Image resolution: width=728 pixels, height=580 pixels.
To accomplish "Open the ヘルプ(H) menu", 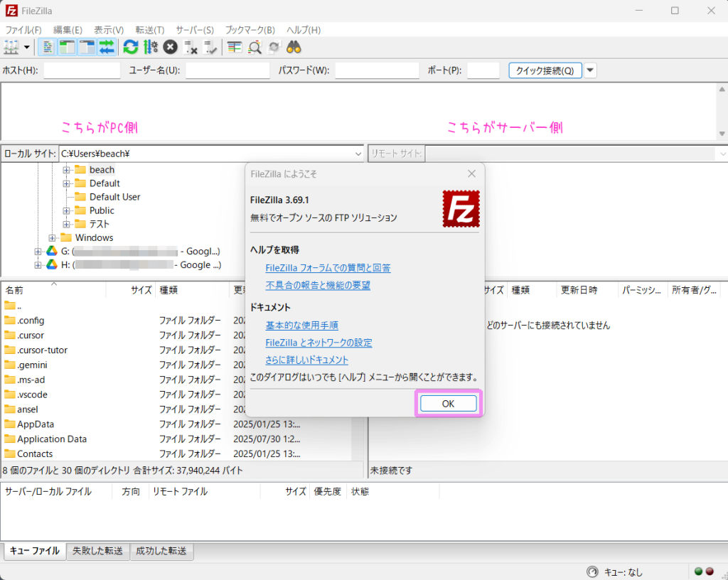I will [304, 30].
